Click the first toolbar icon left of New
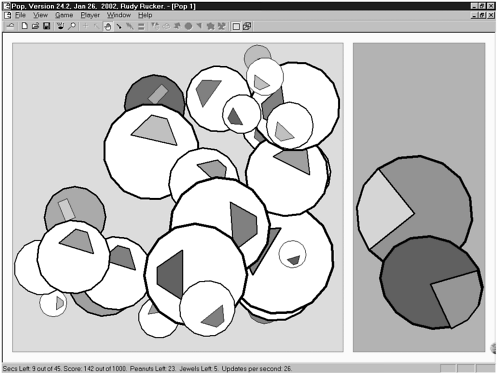This screenshot has height=374, width=498. click(10, 26)
